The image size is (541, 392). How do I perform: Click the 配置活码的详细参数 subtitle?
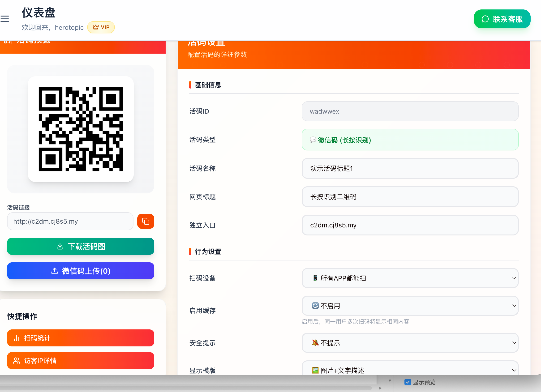point(217,55)
